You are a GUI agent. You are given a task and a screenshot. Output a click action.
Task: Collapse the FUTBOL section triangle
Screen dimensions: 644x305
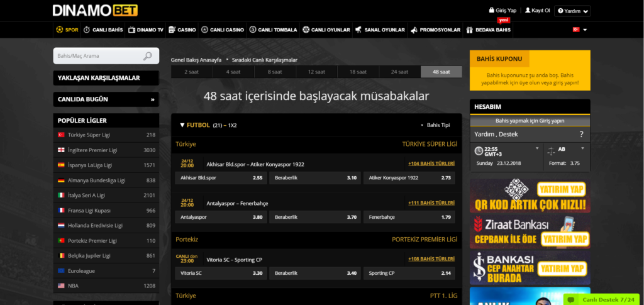pyautogui.click(x=182, y=125)
